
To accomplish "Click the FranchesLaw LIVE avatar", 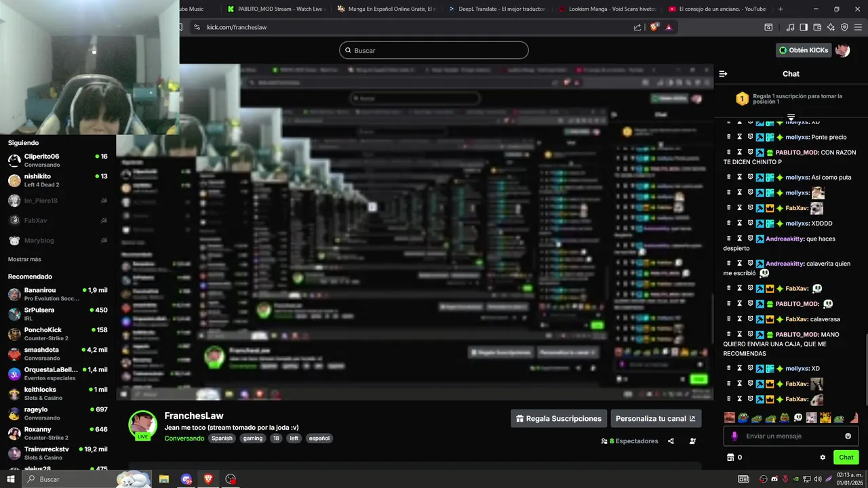I will tap(143, 426).
